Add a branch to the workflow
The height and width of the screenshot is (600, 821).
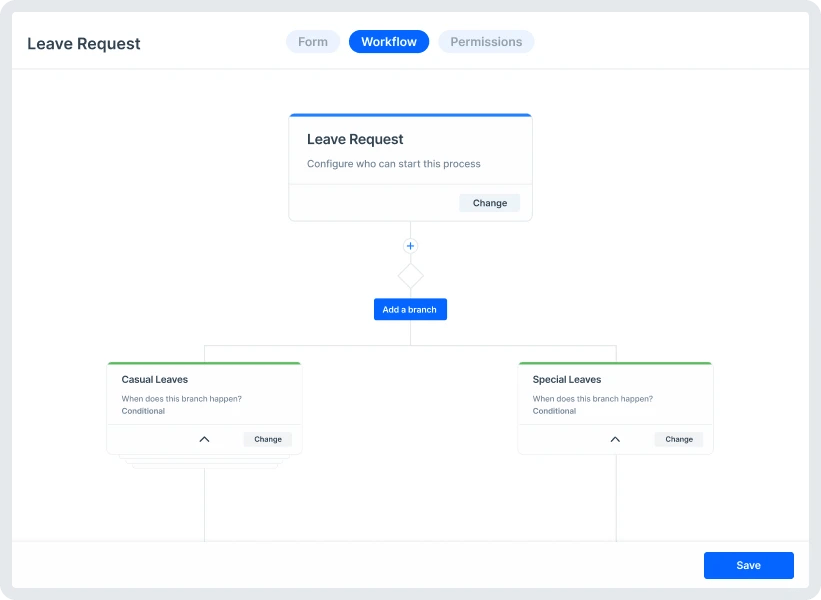[410, 309]
